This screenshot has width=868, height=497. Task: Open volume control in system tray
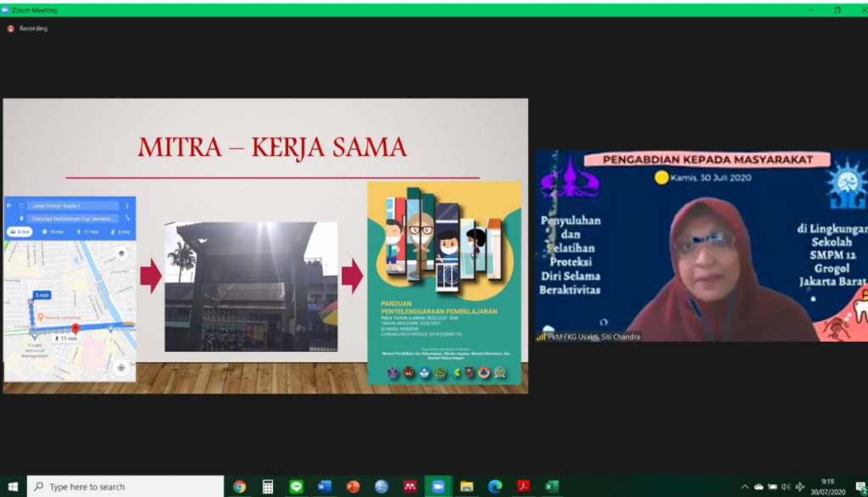[x=786, y=487]
